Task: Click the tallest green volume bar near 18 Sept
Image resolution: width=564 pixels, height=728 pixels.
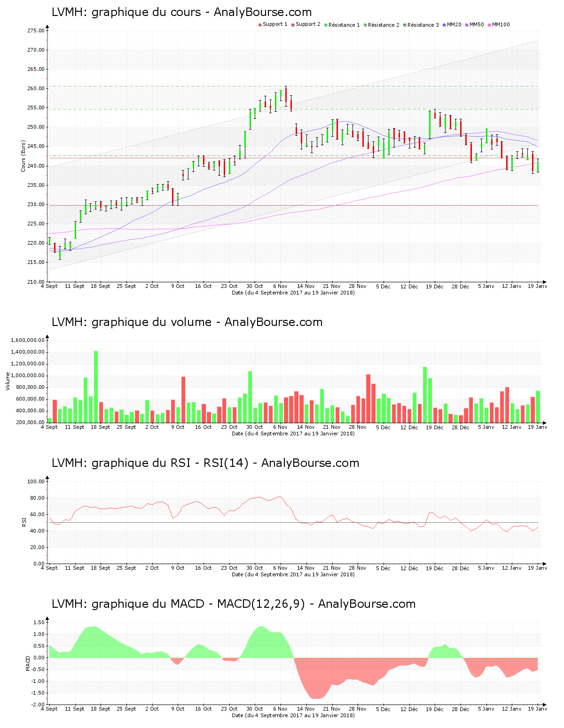Action: point(96,387)
